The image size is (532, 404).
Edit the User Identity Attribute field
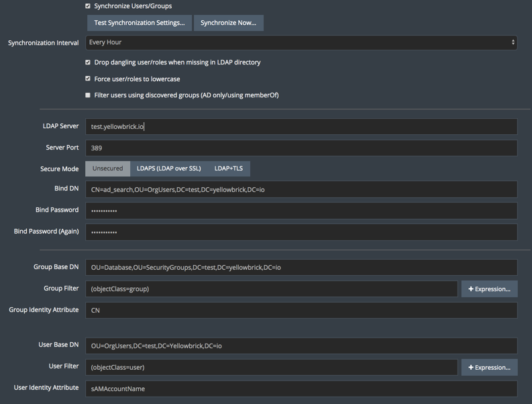pos(301,389)
